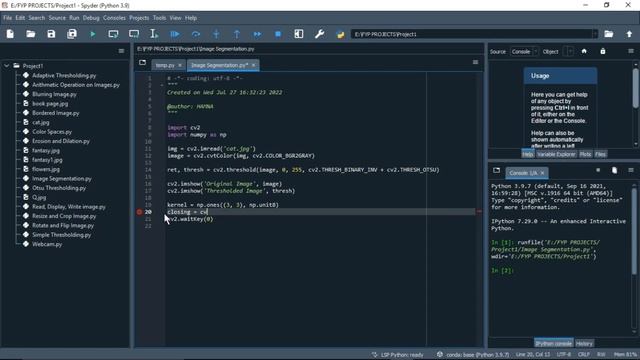640x360 pixels.
Task: Save the current file via the toolbar
Action: click(x=51, y=34)
